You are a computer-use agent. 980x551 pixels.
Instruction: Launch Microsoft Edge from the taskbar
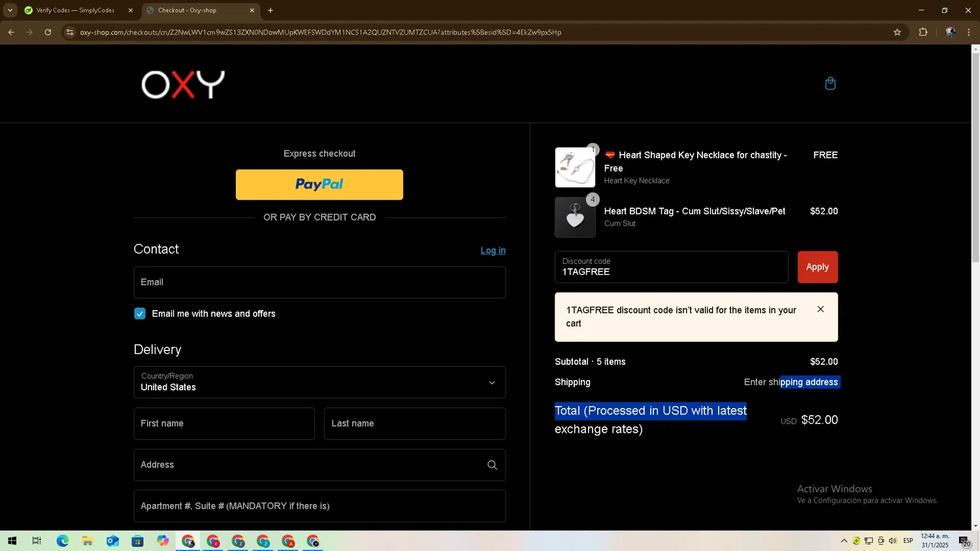point(62,541)
